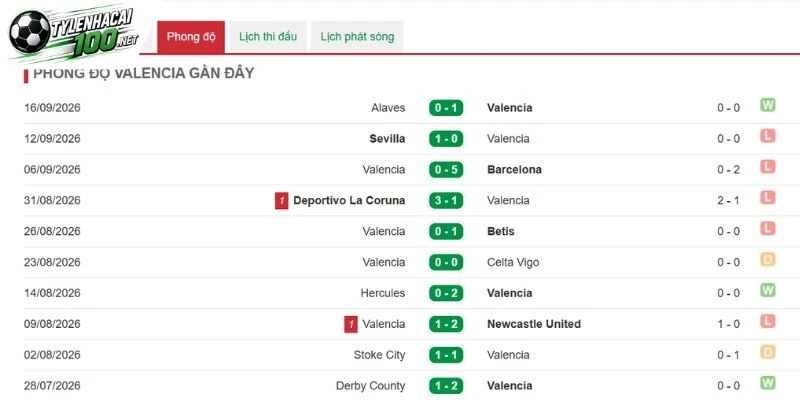Open the 0 - 5 score for Barcelona match

click(446, 169)
